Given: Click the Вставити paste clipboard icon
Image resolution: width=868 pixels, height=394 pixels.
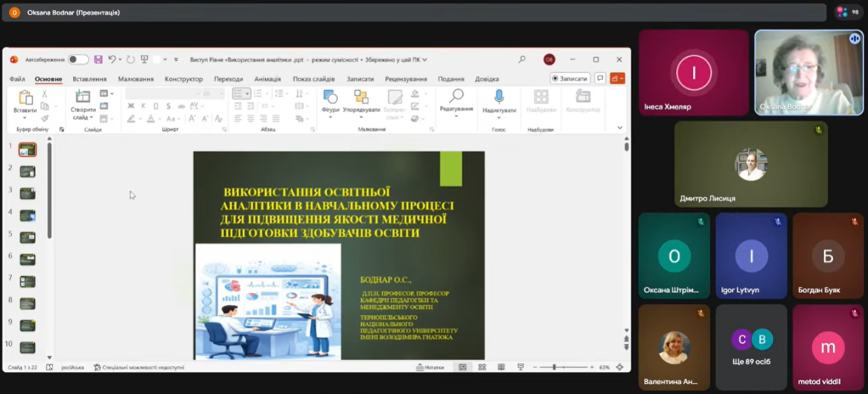Looking at the screenshot, I should [x=25, y=98].
